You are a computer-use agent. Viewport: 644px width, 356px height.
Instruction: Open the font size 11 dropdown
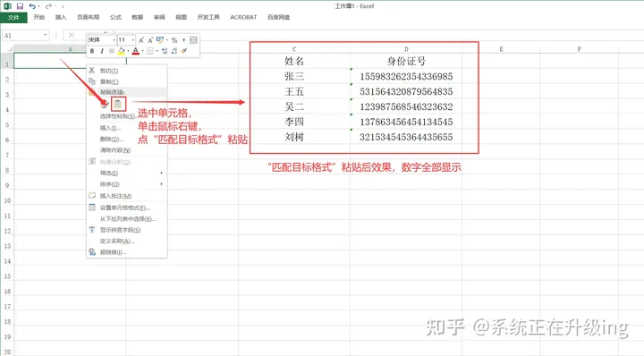[x=132, y=40]
